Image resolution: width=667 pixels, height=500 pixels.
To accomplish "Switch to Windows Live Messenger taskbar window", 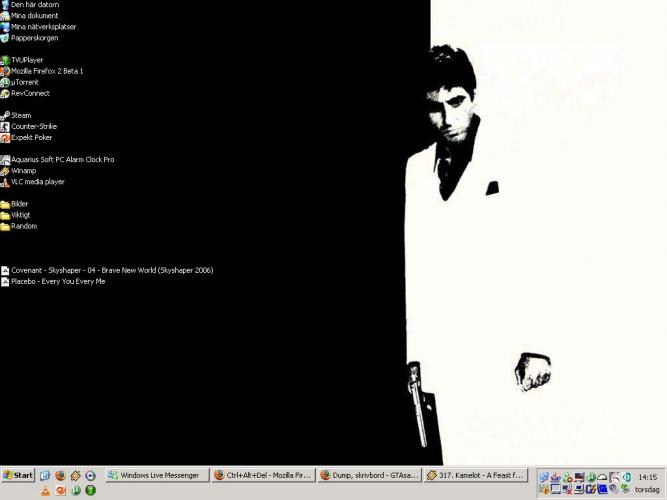I will pyautogui.click(x=157, y=476).
